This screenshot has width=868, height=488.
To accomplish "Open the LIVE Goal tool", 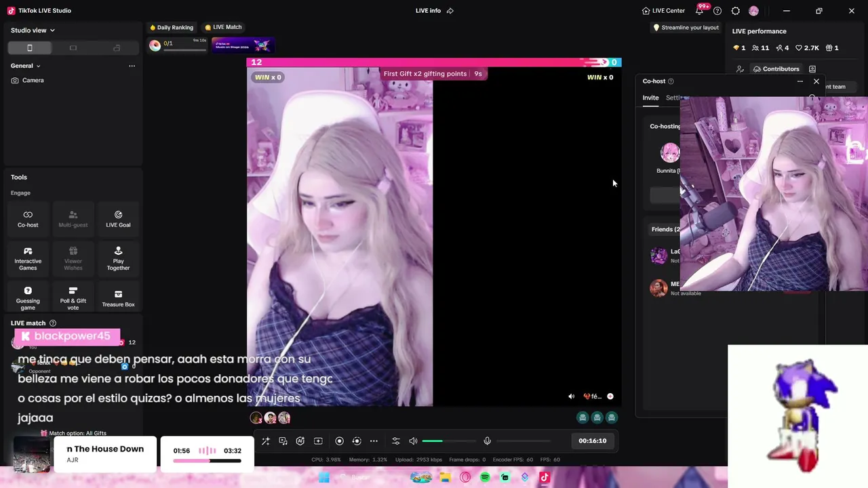I will click(x=118, y=219).
